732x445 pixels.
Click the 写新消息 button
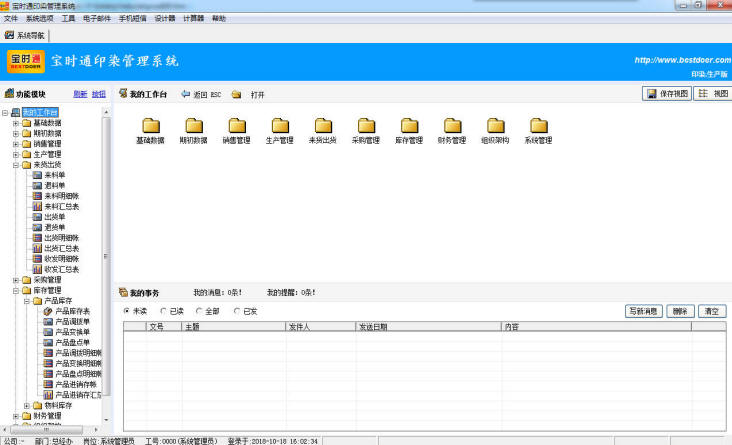tap(643, 311)
